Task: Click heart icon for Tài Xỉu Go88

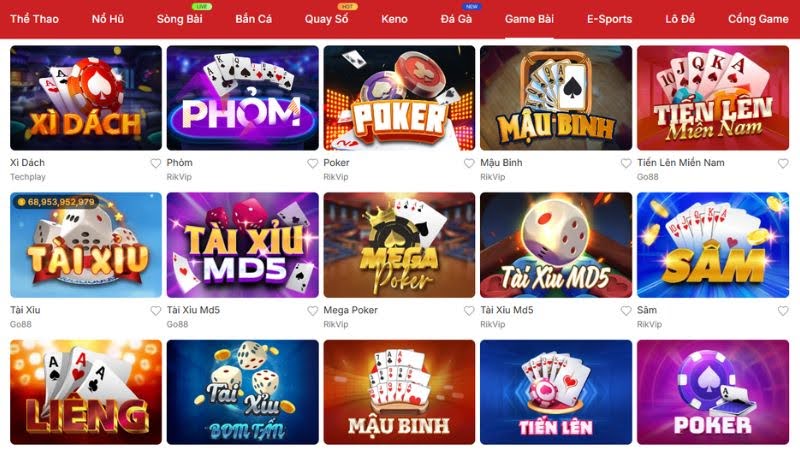Action: tap(156, 310)
